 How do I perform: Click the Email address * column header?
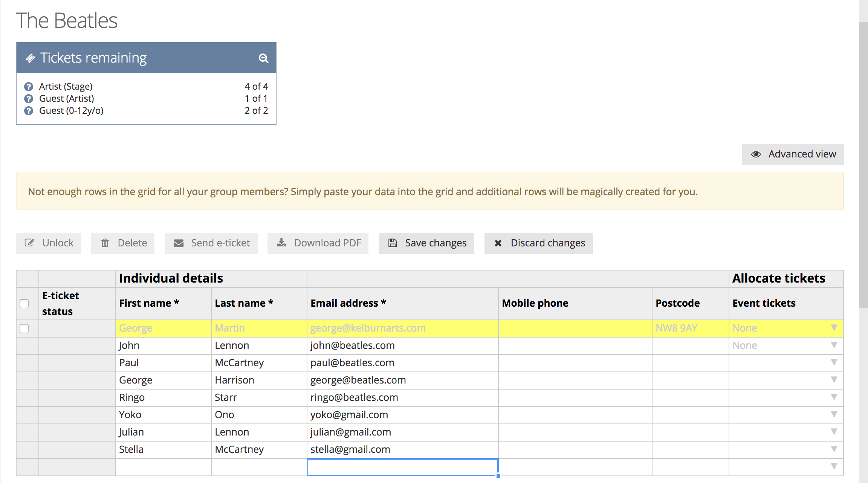point(403,304)
